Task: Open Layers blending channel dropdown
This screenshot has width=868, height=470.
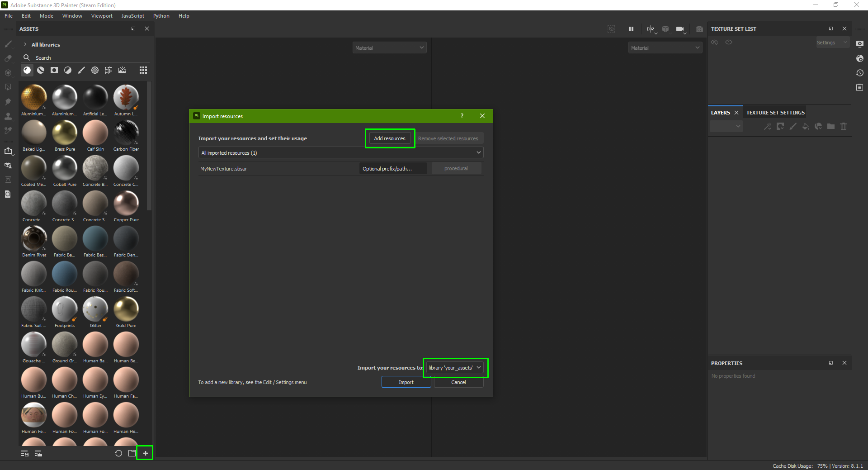Action: (726, 127)
